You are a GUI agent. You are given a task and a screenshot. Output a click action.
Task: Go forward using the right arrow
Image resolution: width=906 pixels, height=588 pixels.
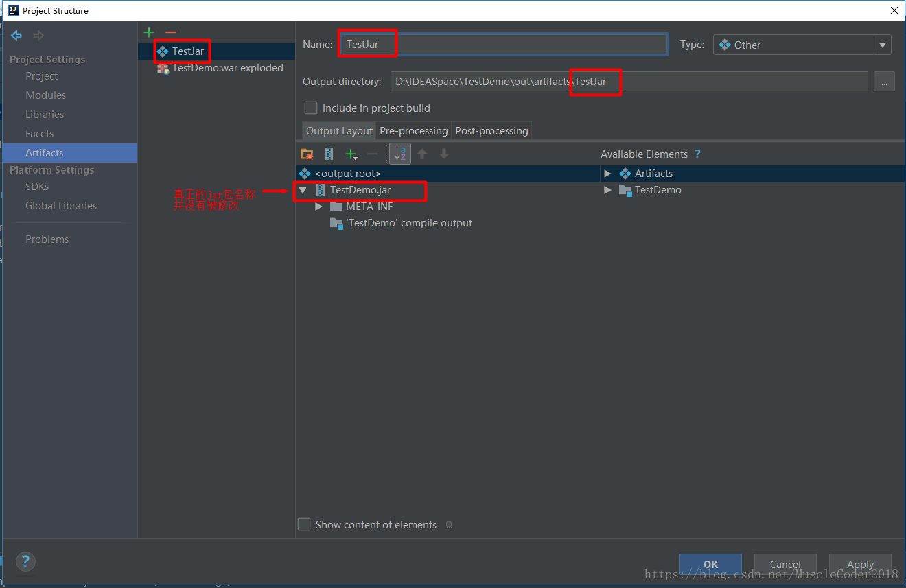[x=38, y=36]
